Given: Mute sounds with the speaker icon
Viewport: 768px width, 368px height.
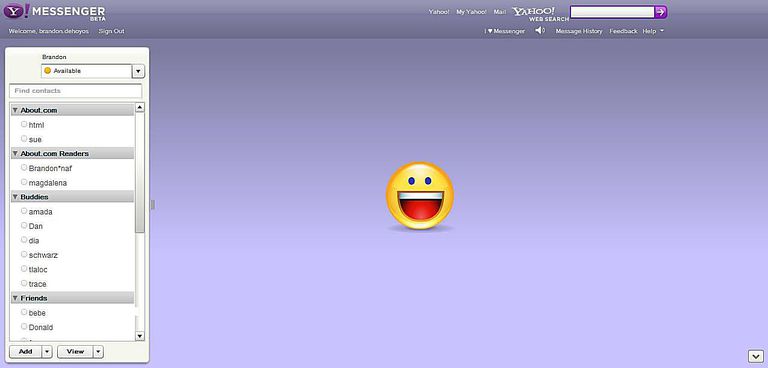Looking at the screenshot, I should coord(540,31).
